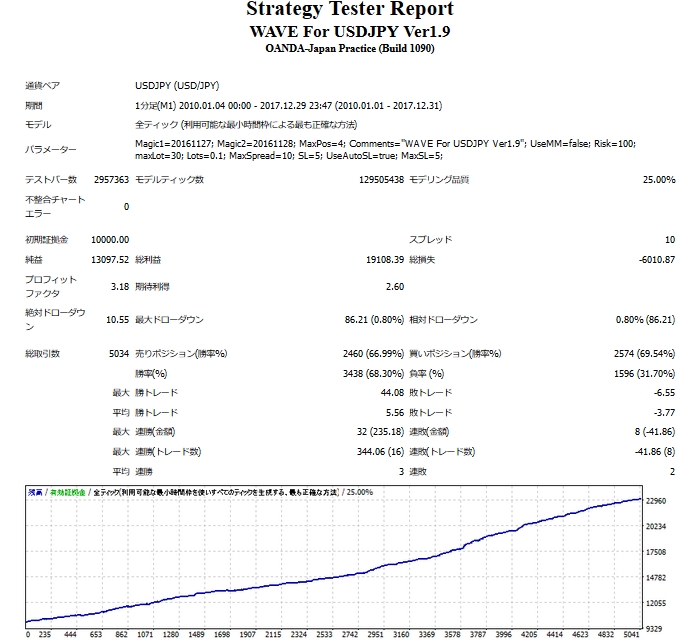The width and height of the screenshot is (700, 641).
Task: Click the Strategy Tester Report title
Action: [349, 10]
